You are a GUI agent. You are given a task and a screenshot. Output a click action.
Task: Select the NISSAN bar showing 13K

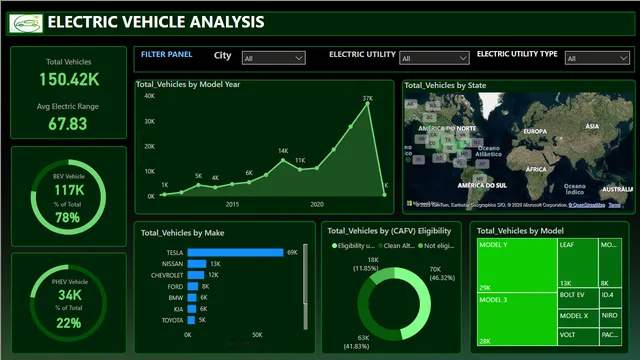coord(197,264)
